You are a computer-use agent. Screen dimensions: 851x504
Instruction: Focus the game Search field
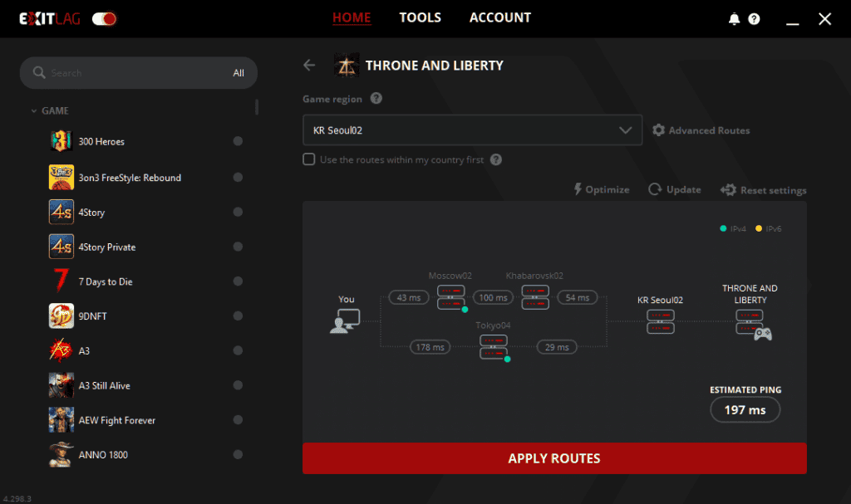139,73
